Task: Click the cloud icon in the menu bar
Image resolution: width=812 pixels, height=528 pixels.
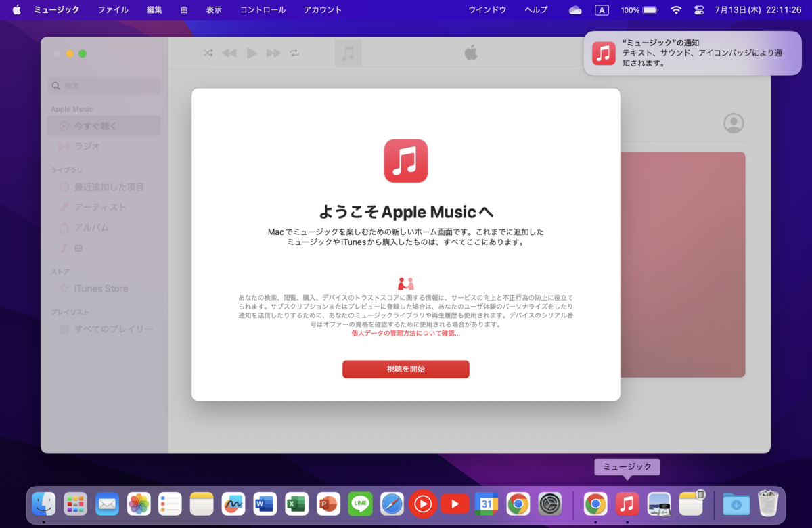Action: pyautogui.click(x=575, y=10)
